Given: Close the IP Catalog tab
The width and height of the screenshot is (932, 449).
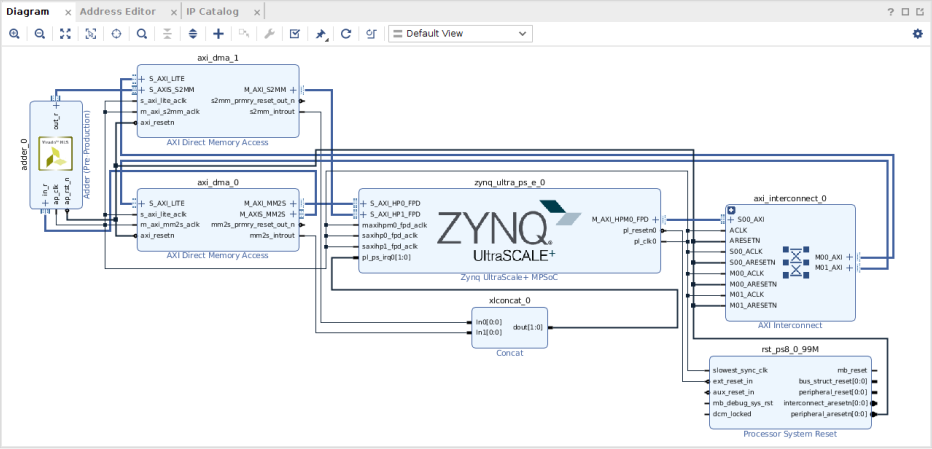Looking at the screenshot, I should click(256, 12).
